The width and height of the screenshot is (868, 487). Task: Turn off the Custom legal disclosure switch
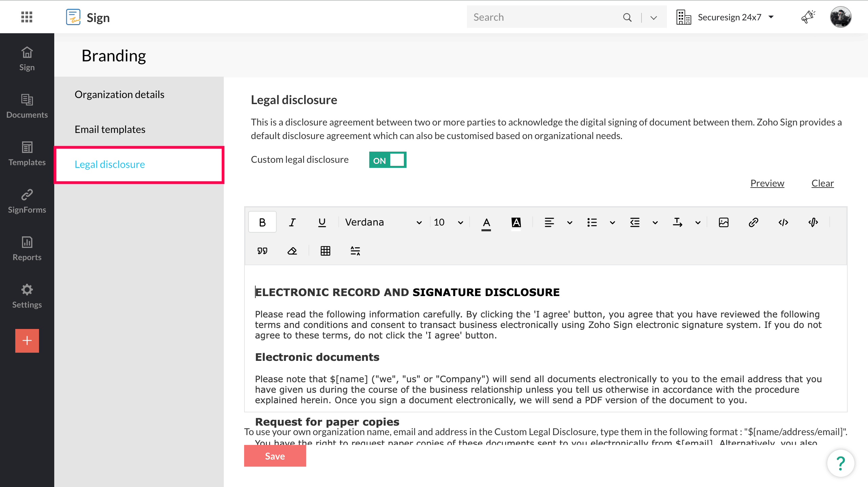[x=388, y=160]
